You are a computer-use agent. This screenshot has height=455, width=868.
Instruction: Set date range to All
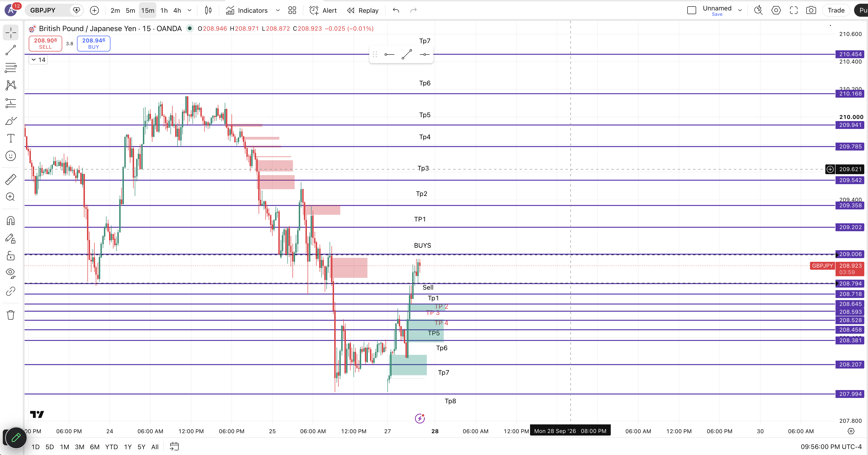point(155,447)
